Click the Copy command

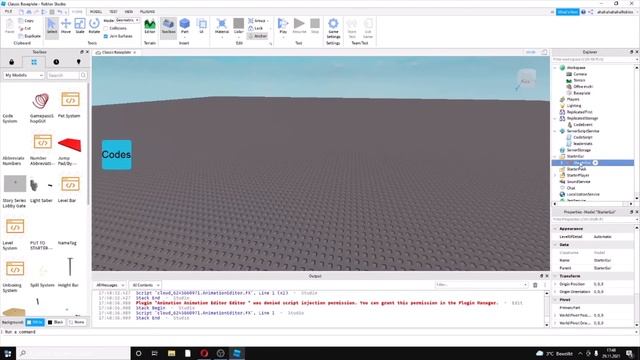[x=27, y=20]
